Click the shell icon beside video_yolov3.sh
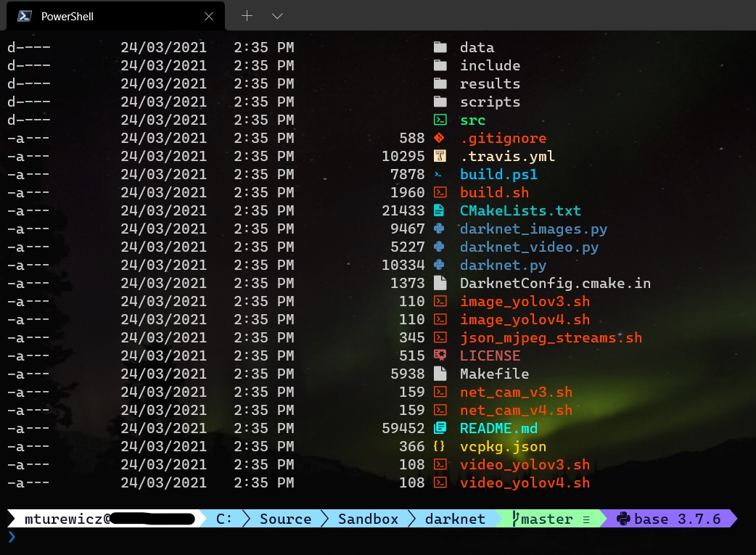Image resolution: width=756 pixels, height=555 pixels. (440, 464)
